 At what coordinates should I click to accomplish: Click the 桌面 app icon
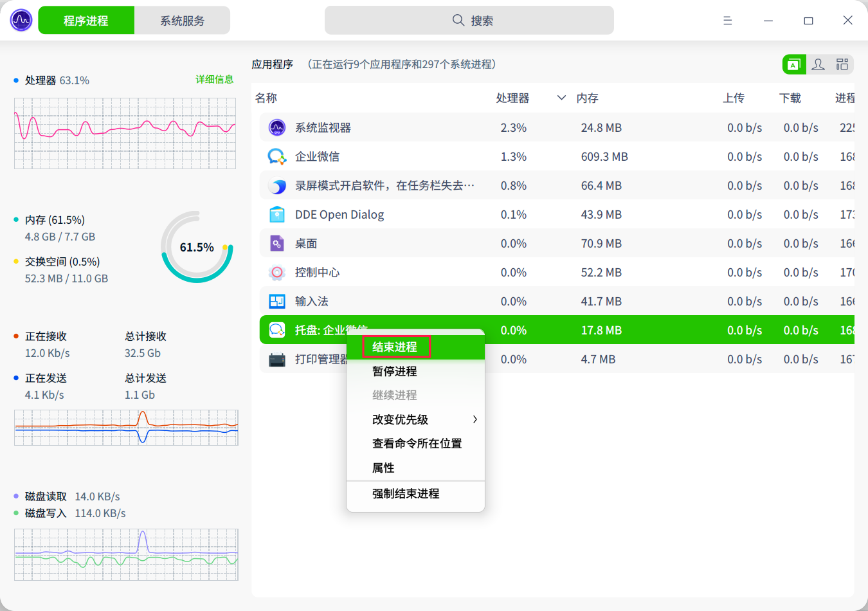[276, 244]
